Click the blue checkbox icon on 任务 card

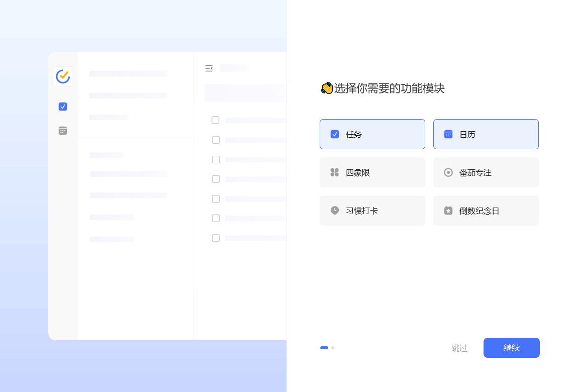pos(335,134)
